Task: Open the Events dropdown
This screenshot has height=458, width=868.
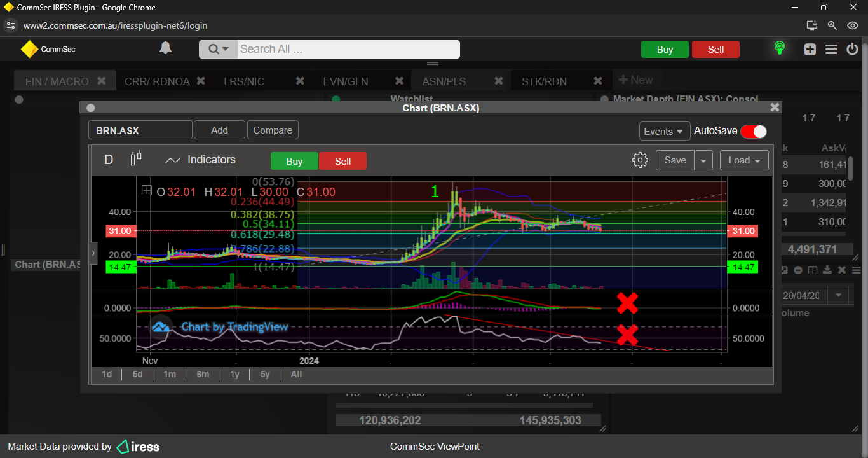Action: pos(665,131)
